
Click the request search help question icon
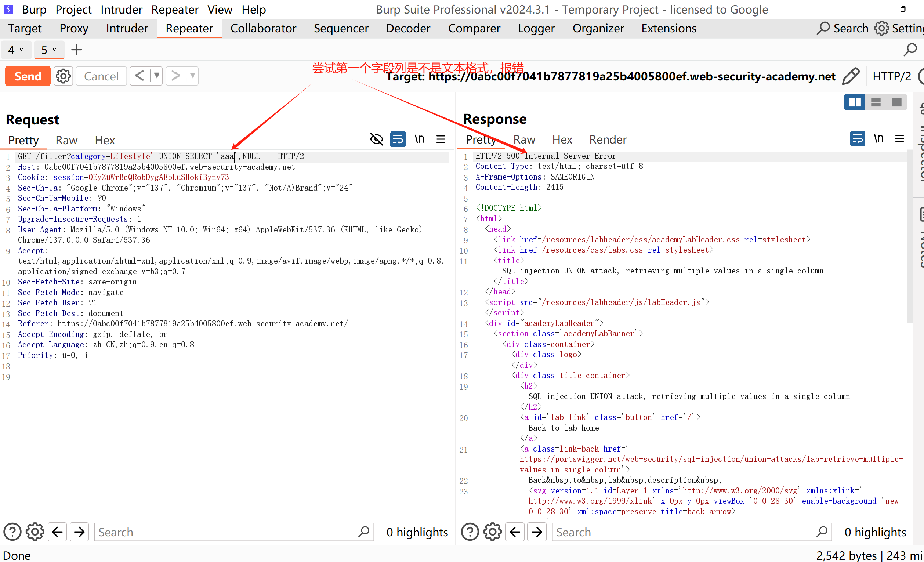(x=12, y=532)
